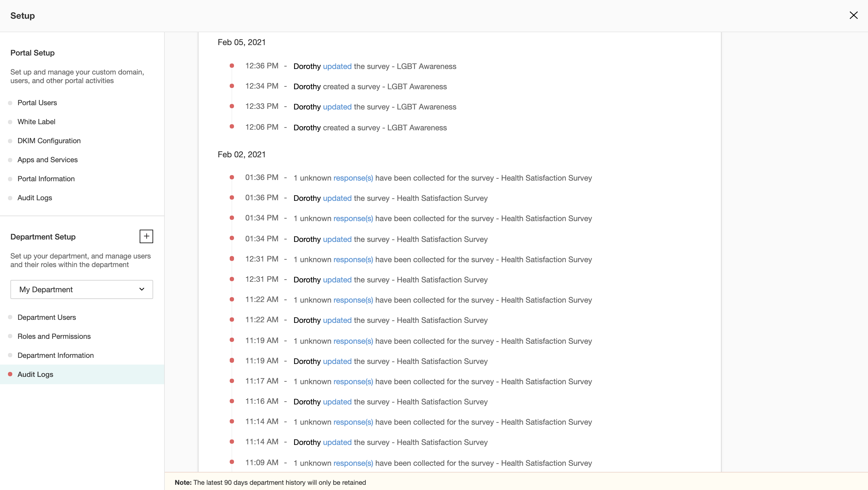Viewport: 868px width, 490px height.
Task: Click the chevron arrow in department selector
Action: click(x=142, y=289)
